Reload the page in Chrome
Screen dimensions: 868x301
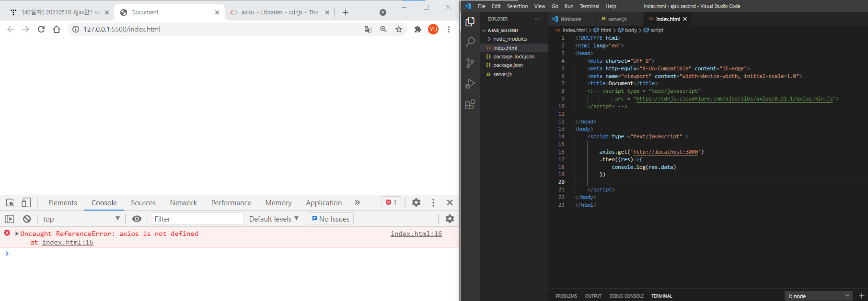(41, 29)
